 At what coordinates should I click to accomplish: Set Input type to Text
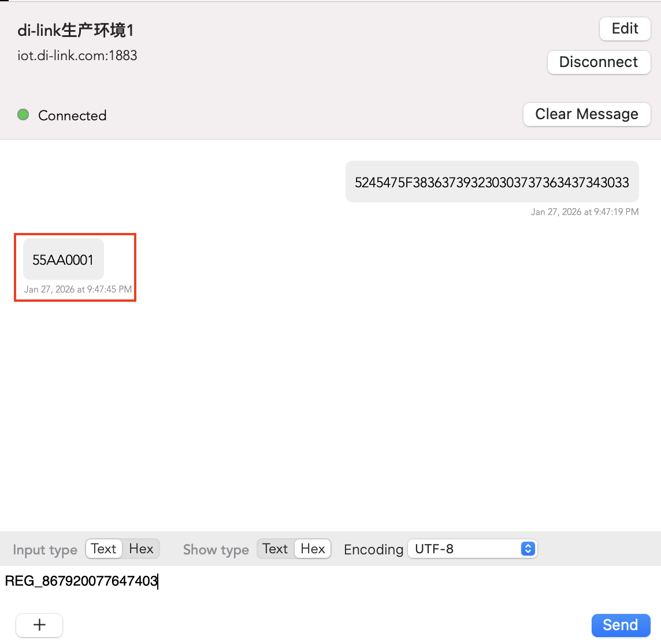tap(104, 549)
